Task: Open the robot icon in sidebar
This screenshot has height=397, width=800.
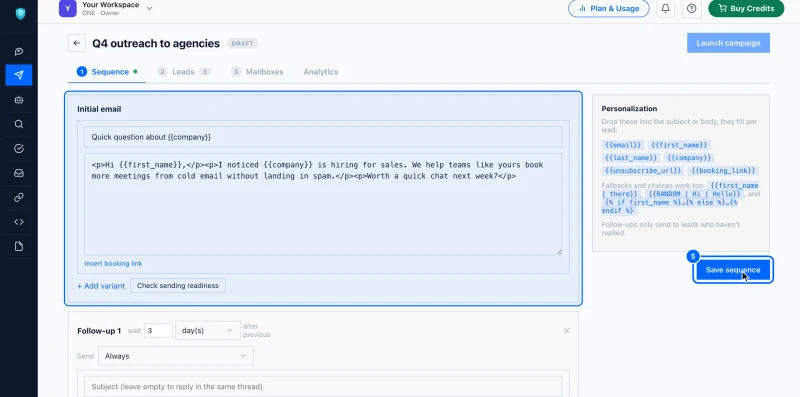Action: coord(19,100)
